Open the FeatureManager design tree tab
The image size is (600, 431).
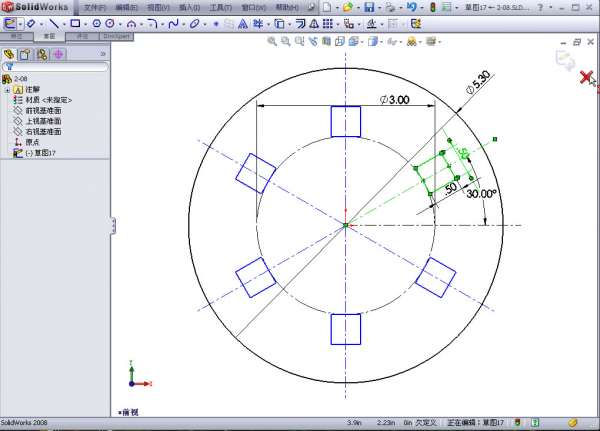[x=10, y=54]
